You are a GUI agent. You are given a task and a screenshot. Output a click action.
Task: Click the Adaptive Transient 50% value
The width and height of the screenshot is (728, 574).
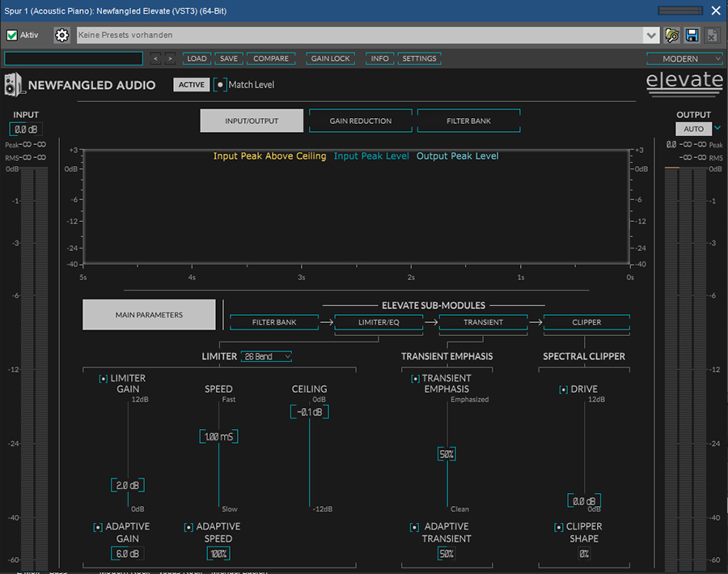[447, 554]
